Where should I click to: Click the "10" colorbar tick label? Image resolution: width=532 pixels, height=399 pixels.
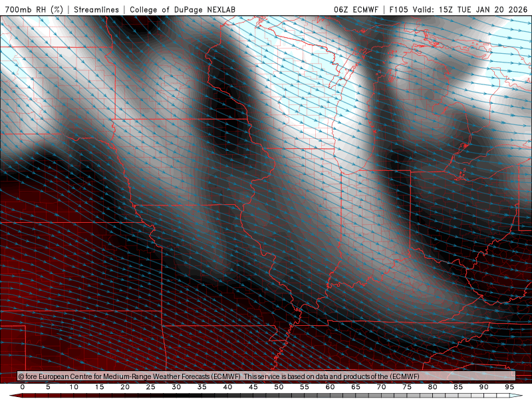[74, 387]
